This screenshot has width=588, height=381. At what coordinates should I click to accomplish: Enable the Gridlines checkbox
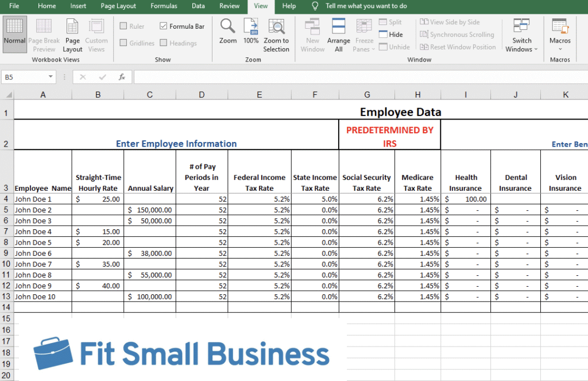123,43
